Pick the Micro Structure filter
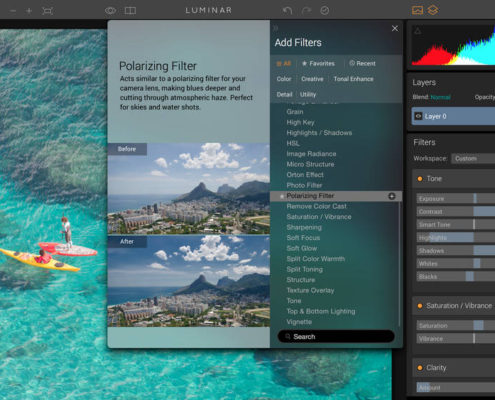This screenshot has height=400, width=495. point(310,164)
